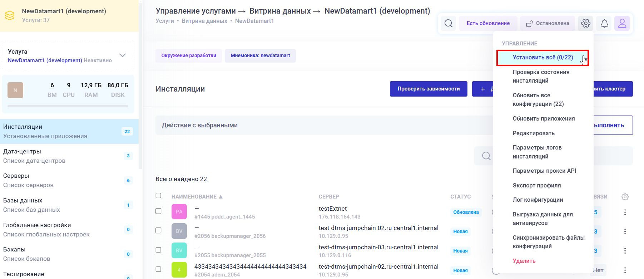This screenshot has width=644, height=279.
Task: Open row actions menu for adcm_2054
Action: point(625,270)
